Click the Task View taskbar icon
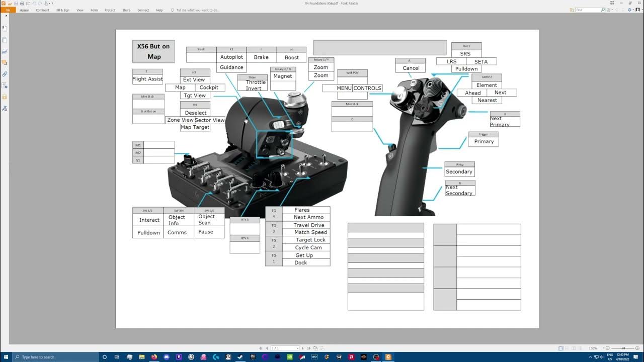 117,357
